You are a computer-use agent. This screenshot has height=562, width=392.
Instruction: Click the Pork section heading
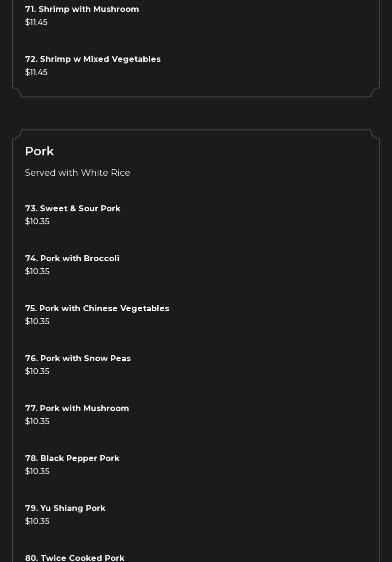[39, 151]
